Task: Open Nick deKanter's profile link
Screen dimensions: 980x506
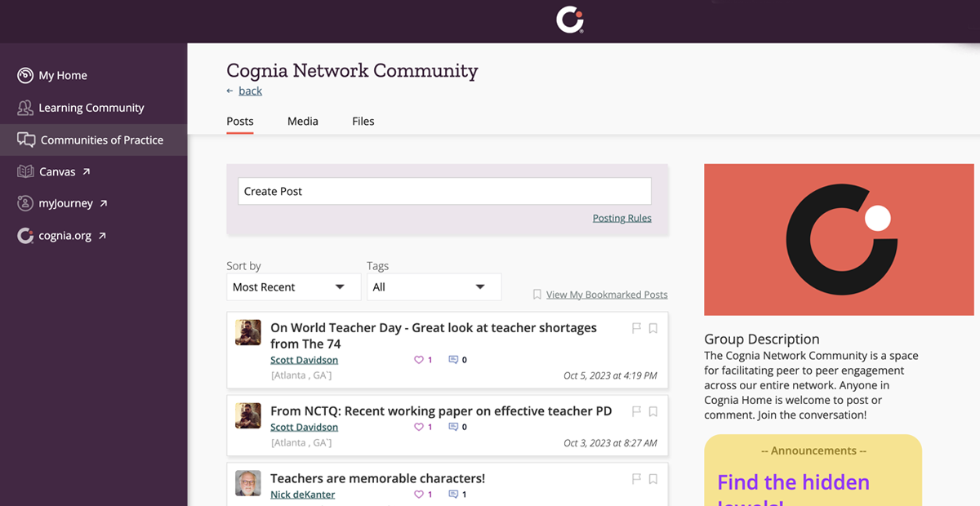Action: pos(302,495)
